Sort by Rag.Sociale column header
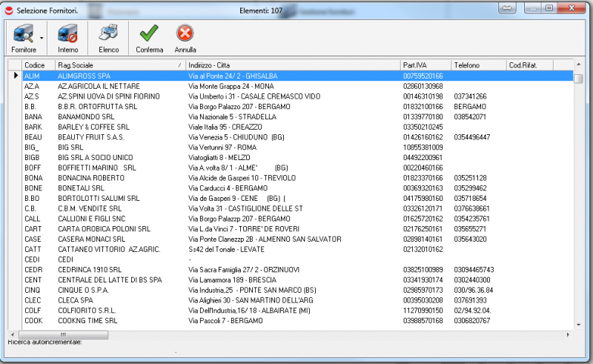 [119, 65]
